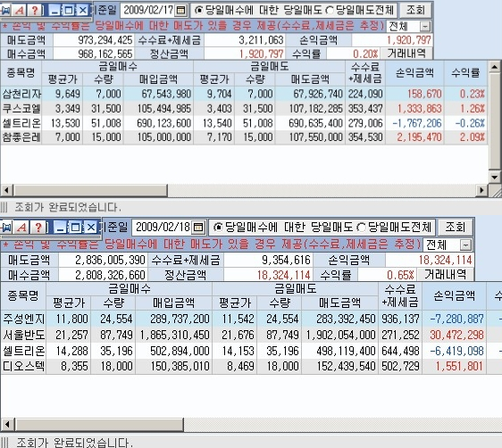Open calendar picker next to 2009/02/17 date

click(181, 10)
